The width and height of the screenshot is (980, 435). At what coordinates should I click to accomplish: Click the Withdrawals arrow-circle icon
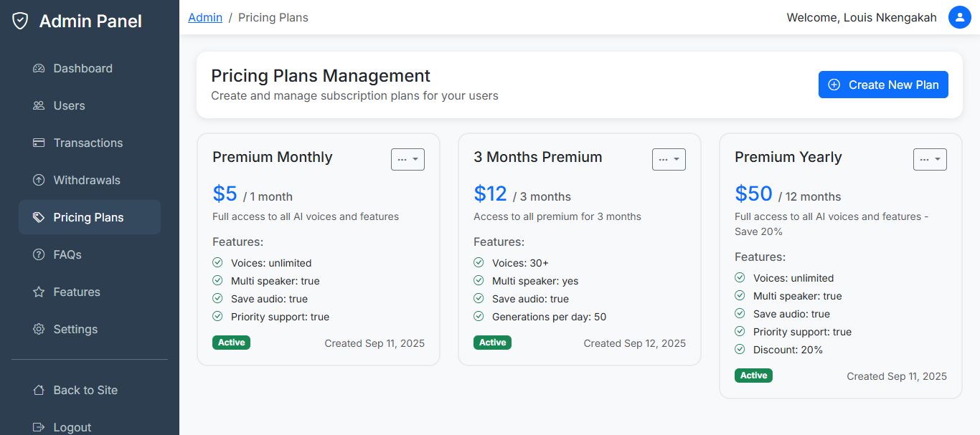39,181
